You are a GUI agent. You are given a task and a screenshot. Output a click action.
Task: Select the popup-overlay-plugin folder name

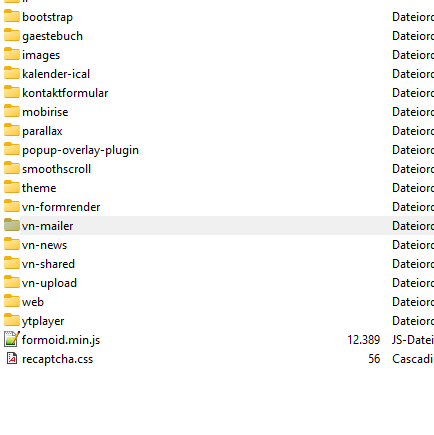pyautogui.click(x=80, y=150)
